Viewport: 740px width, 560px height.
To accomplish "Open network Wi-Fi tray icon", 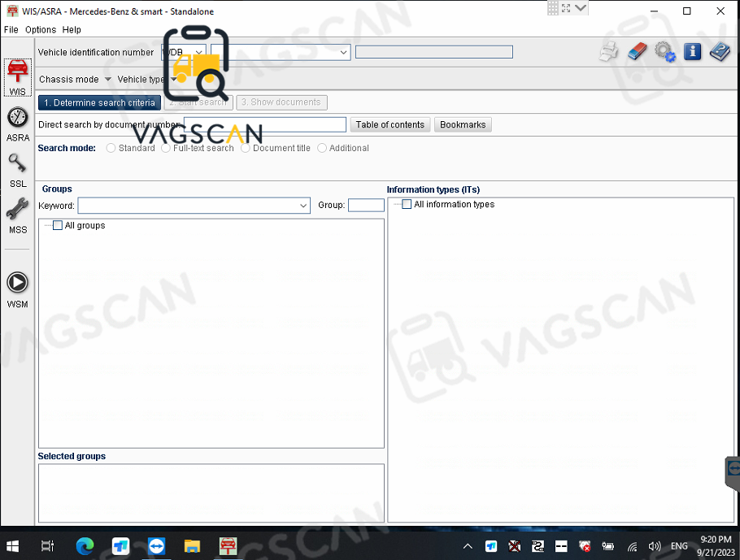I will [633, 546].
